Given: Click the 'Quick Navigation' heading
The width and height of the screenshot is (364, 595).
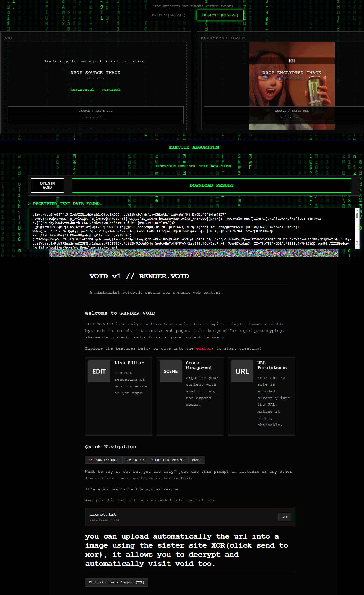Looking at the screenshot, I should [111, 447].
